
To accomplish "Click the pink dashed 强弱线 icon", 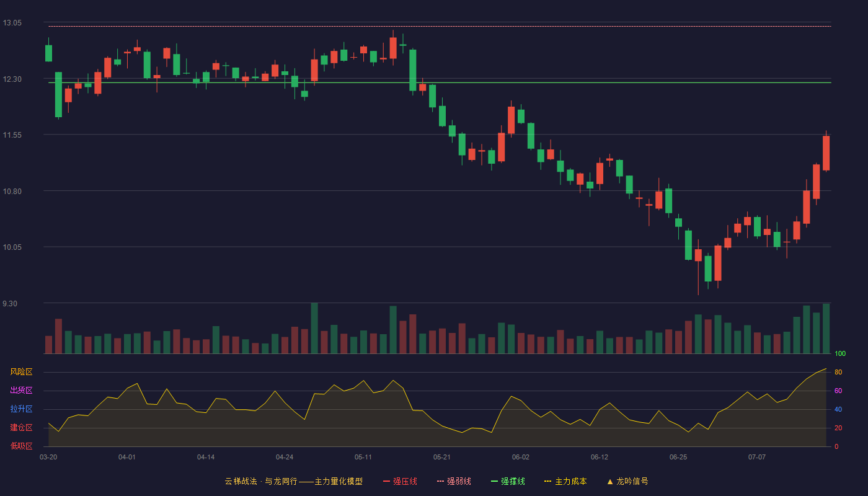I will coord(441,481).
